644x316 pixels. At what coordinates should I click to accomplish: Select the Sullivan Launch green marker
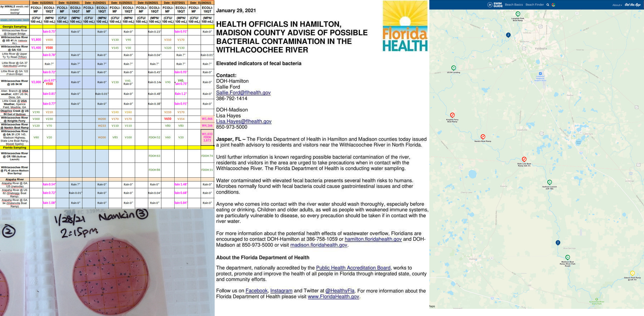[550, 182]
